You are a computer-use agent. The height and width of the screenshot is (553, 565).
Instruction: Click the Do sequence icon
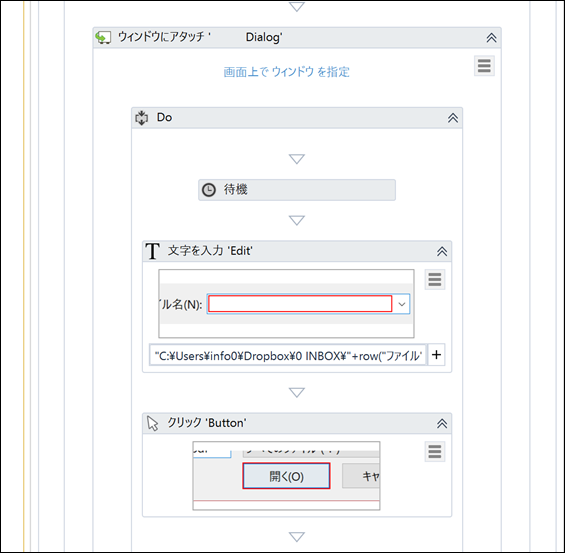[142, 117]
